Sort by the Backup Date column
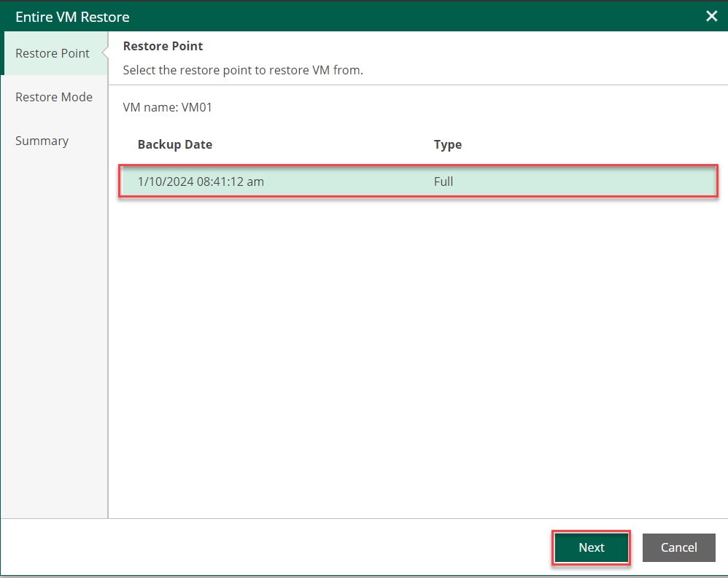The width and height of the screenshot is (728, 578). pos(175,144)
